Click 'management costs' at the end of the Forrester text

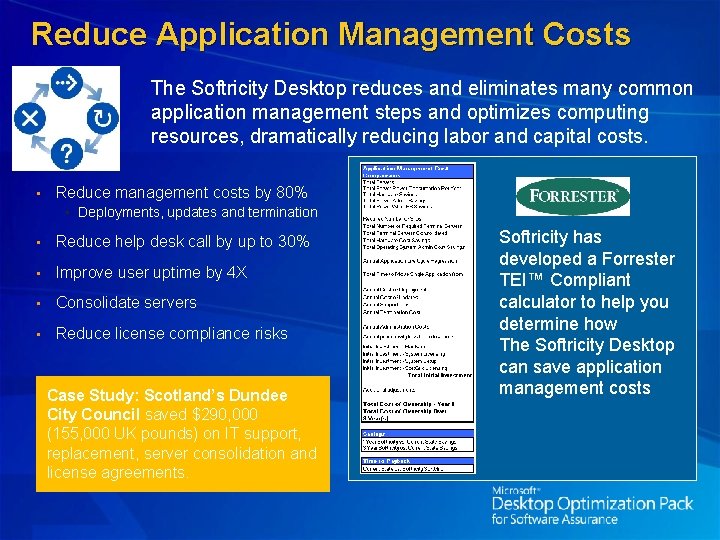(574, 388)
